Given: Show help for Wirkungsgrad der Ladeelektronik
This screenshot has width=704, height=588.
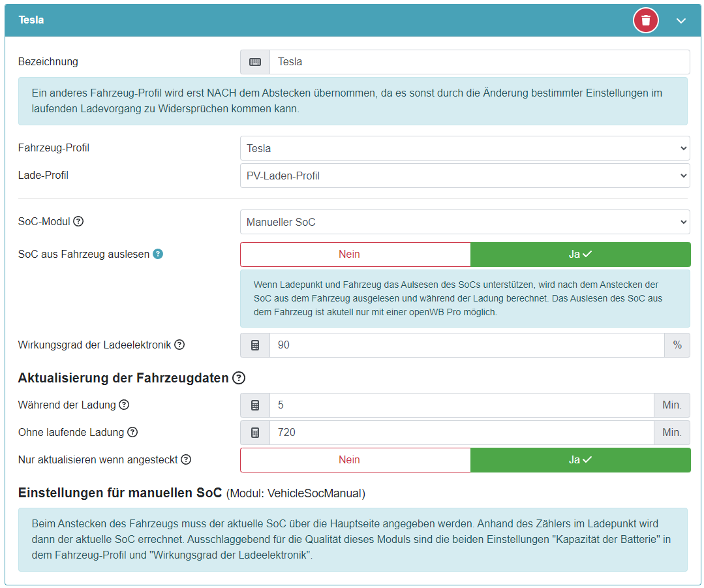Looking at the screenshot, I should click(179, 345).
